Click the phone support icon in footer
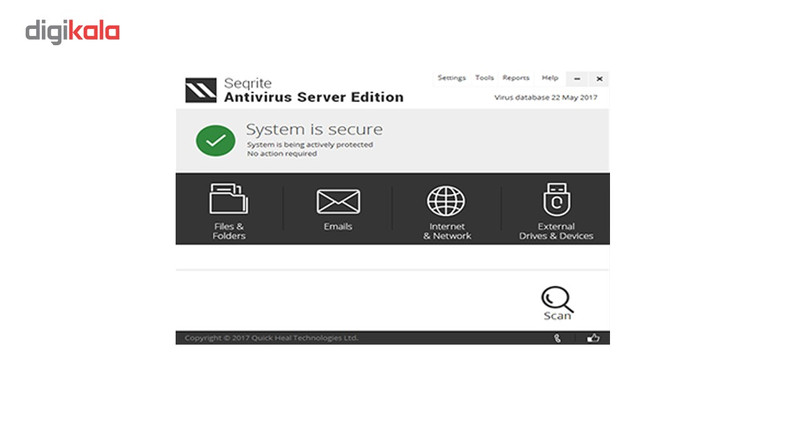 pyautogui.click(x=558, y=338)
